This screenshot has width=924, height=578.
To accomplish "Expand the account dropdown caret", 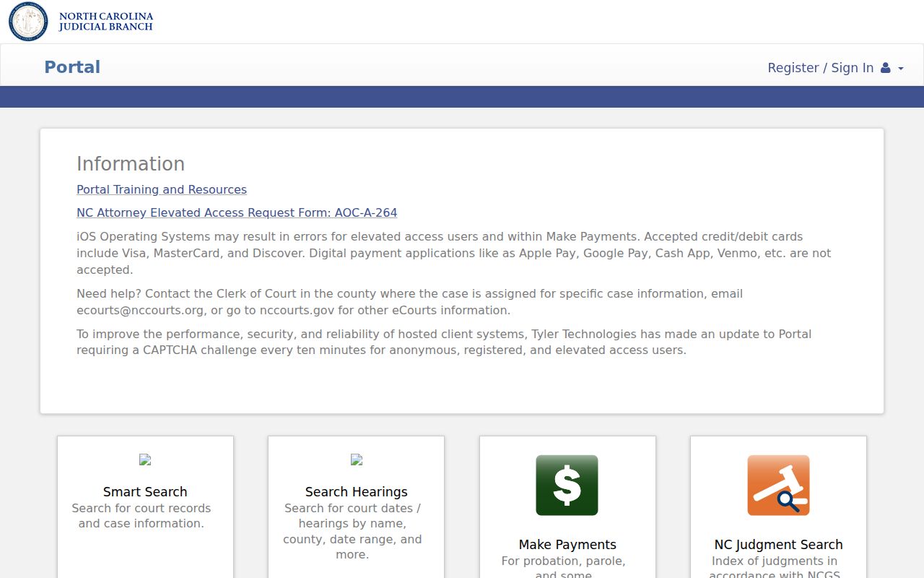I will (901, 69).
